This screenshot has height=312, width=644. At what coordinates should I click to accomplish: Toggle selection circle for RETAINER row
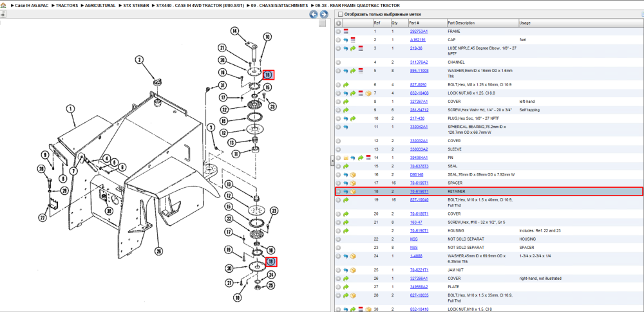point(339,191)
